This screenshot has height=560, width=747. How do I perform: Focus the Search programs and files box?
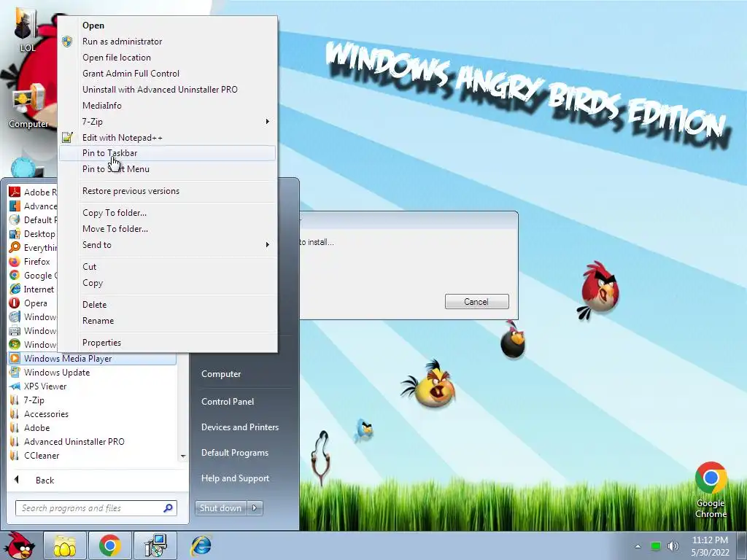point(96,508)
